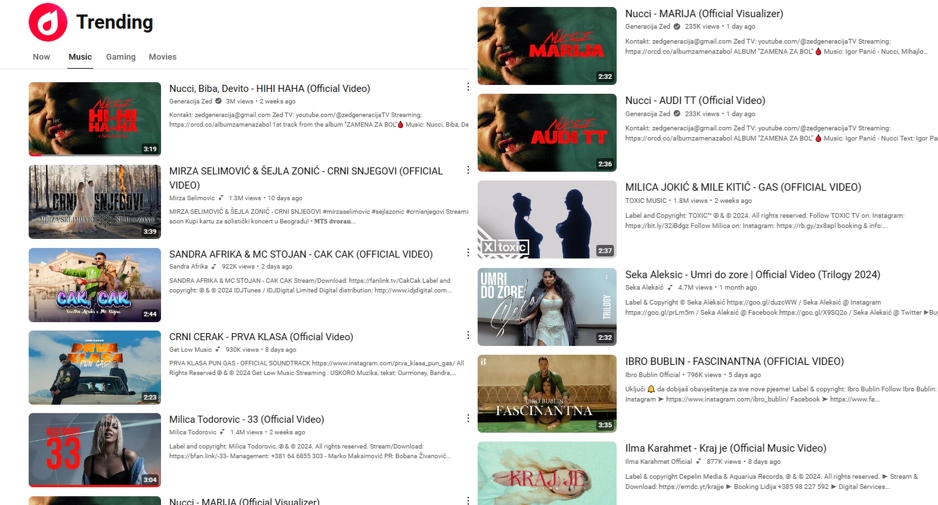Image resolution: width=938 pixels, height=505 pixels.
Task: Open more options for PRVA KLASA video
Action: pos(468,336)
